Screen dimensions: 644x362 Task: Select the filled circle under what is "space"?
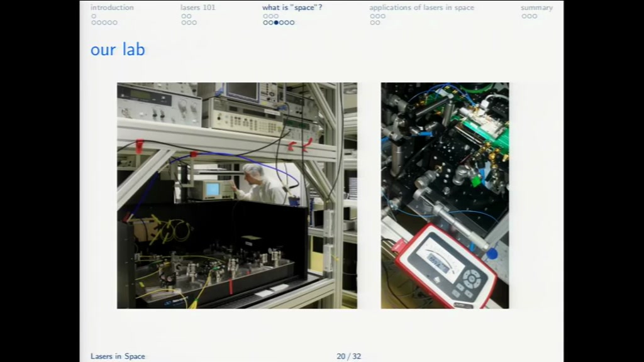coord(276,23)
